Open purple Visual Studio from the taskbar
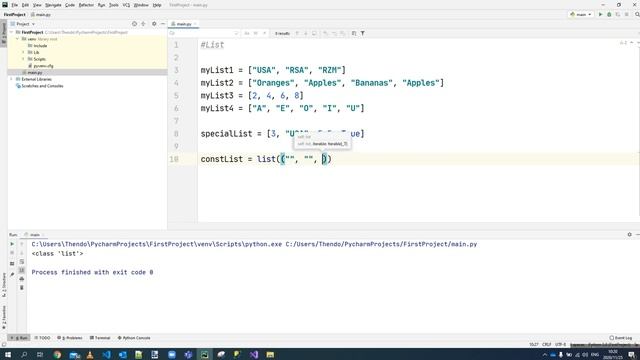The width and height of the screenshot is (640, 360). coord(254,354)
